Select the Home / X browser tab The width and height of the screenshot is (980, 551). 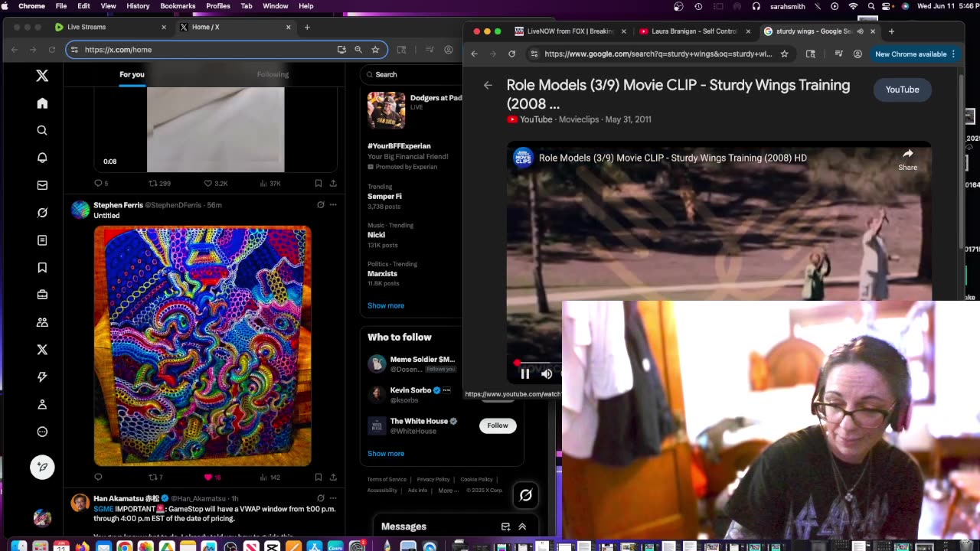(235, 27)
